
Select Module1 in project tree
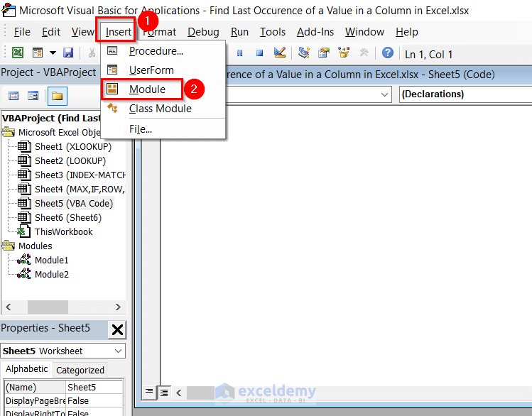[52, 261]
